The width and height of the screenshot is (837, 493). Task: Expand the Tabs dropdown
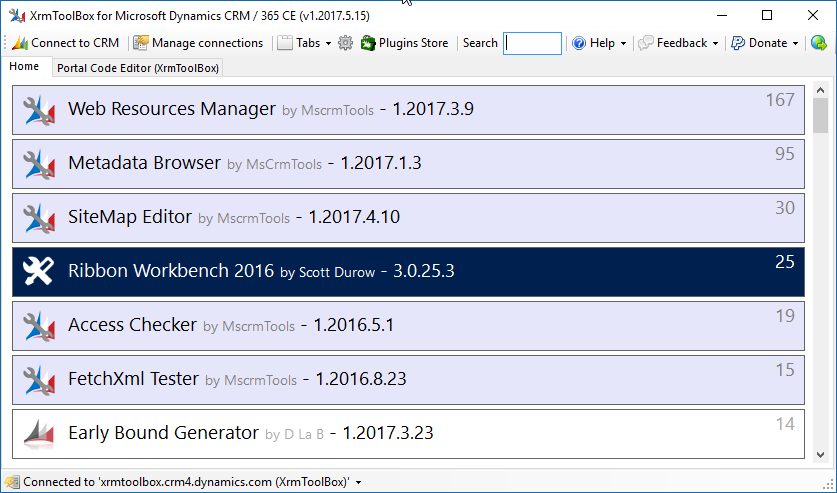(x=304, y=43)
